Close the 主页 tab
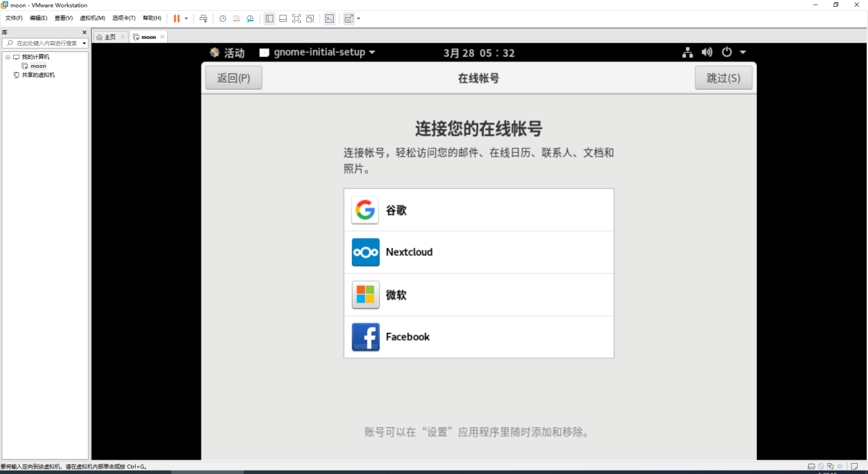This screenshot has height=474, width=868. pos(123,37)
